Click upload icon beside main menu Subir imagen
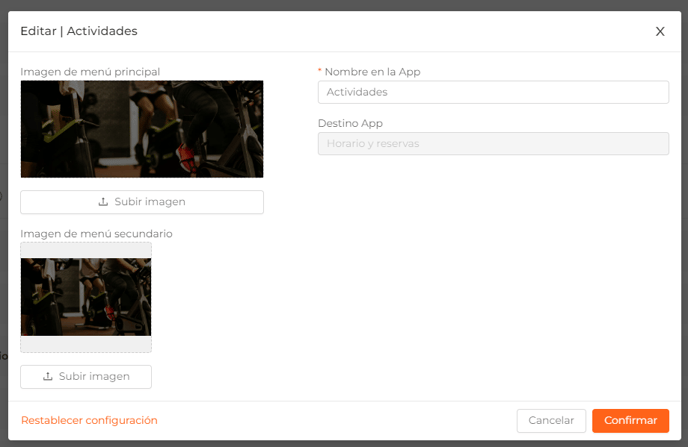Screen dimensions: 688x447 [103, 202]
